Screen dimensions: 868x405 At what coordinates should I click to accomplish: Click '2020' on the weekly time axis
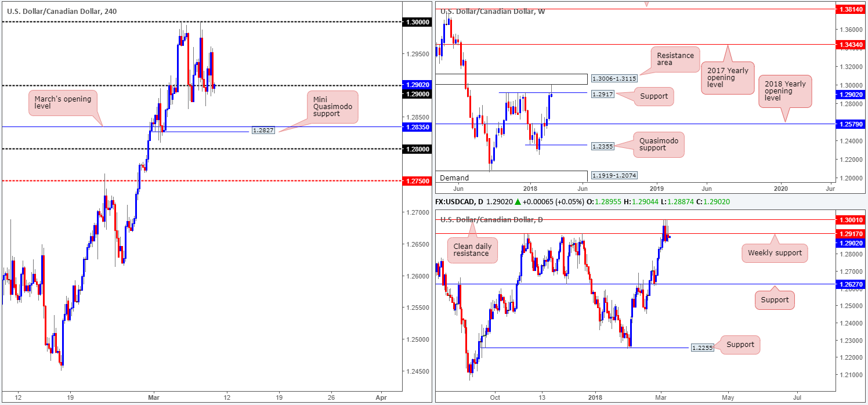782,189
